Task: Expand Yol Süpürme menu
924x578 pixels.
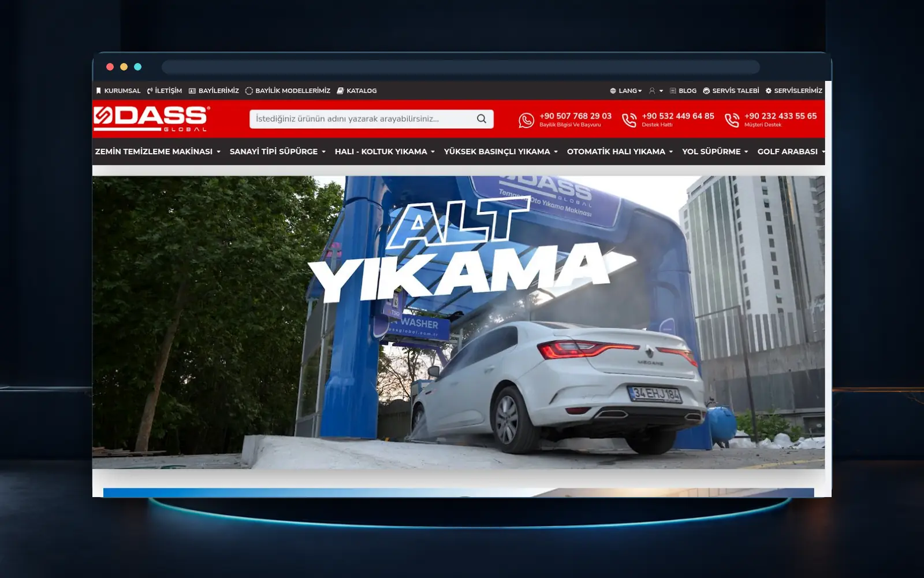Action: tap(715, 151)
